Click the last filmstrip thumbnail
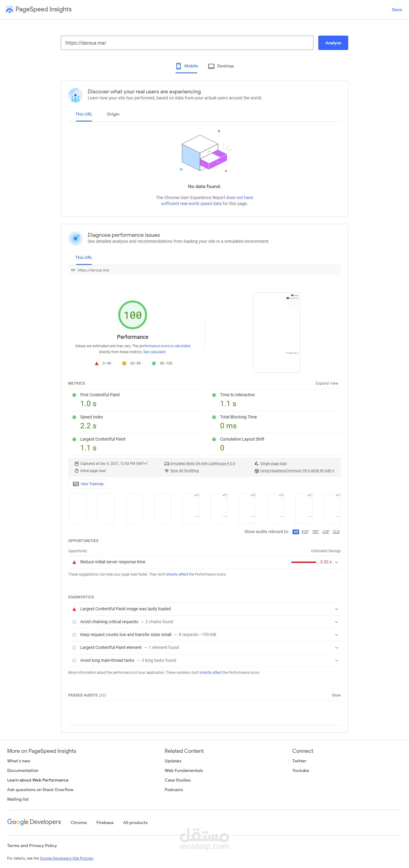This screenshot has height=868, width=409. tap(332, 508)
